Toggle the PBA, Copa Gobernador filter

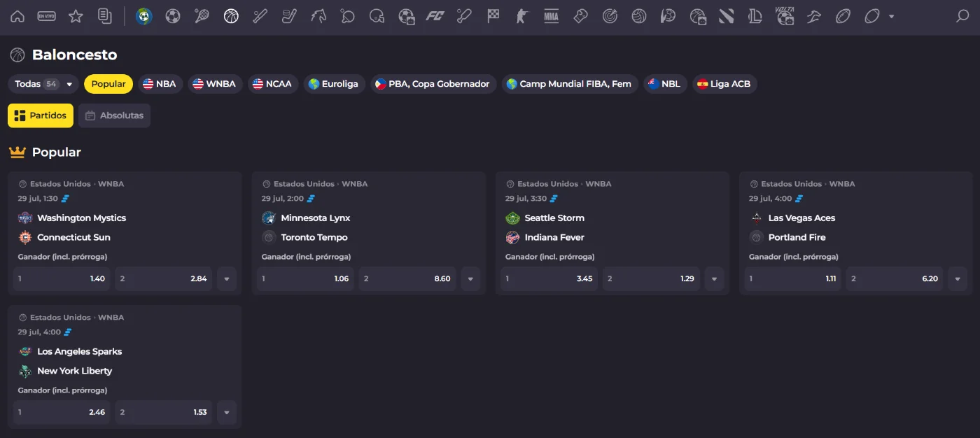click(433, 84)
